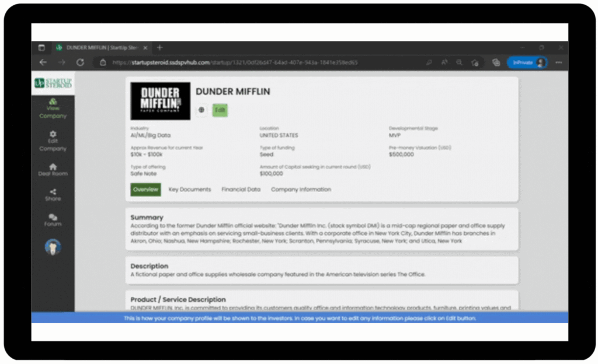Open tab actions menu icon
The image size is (598, 364).
[41, 48]
